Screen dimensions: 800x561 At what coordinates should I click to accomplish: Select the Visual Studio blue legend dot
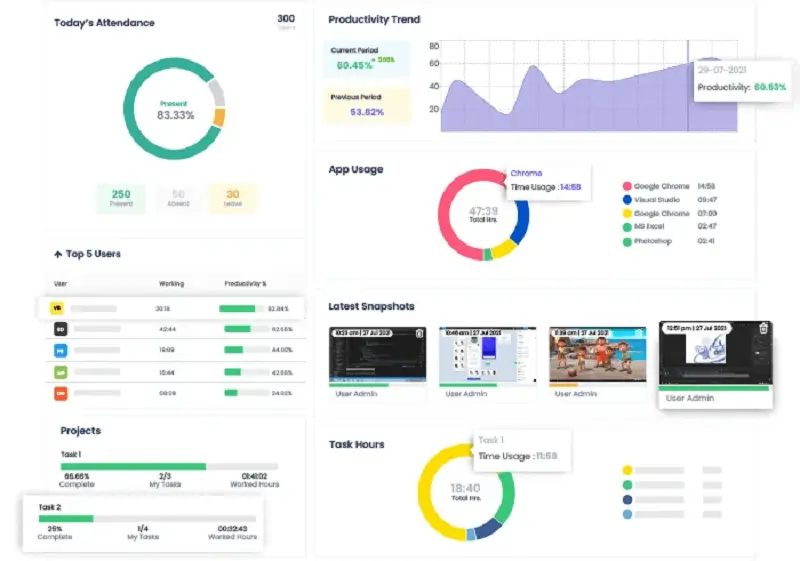(x=627, y=200)
